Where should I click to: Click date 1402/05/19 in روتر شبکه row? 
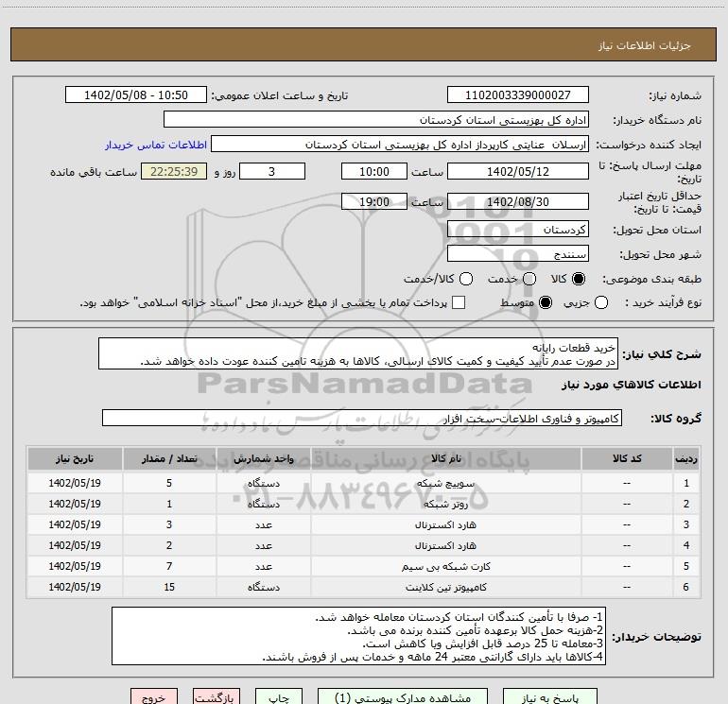75,504
